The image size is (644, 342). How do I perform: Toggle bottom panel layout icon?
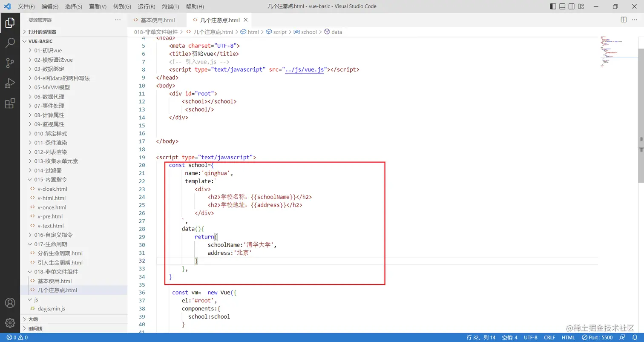[x=562, y=6]
